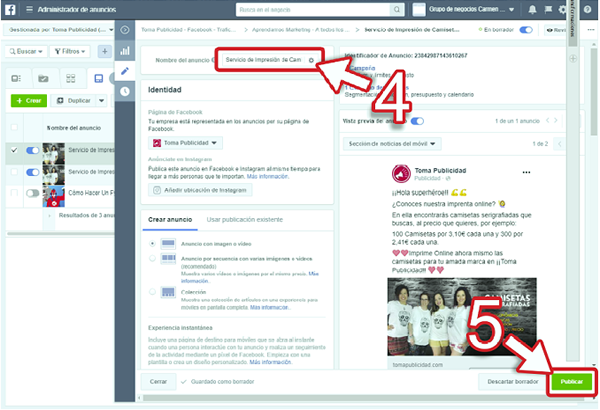Expand Resultados de 3 anuncios row
Viewport: 600px width, 410px height.
(x=49, y=216)
